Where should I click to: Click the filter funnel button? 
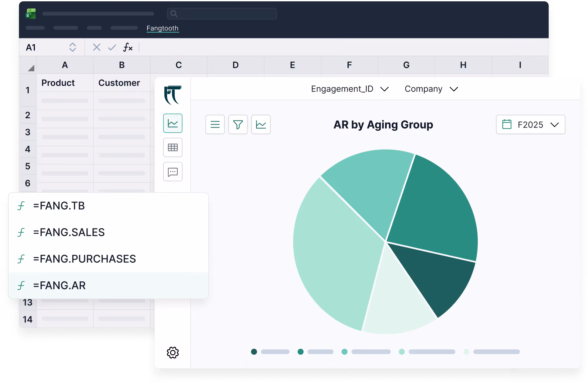coord(238,125)
